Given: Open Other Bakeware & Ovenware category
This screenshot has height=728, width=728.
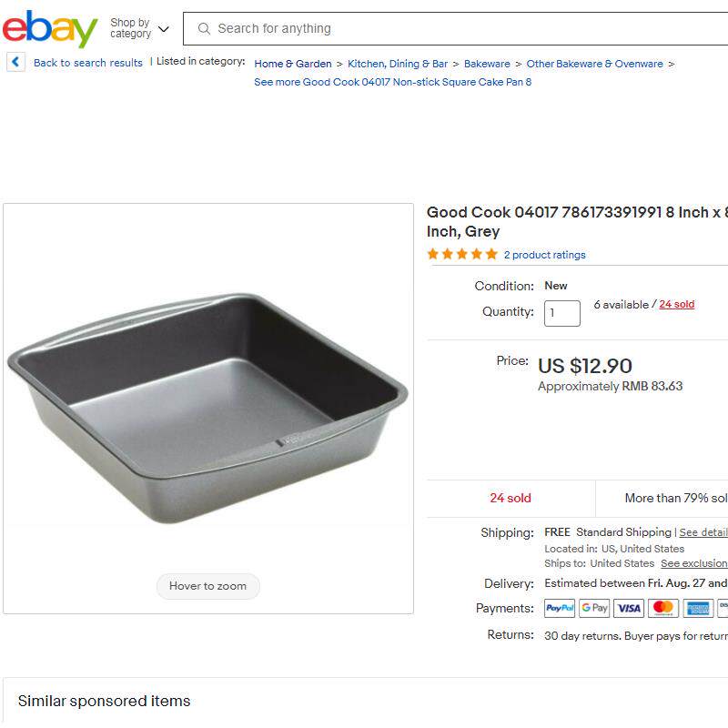Looking at the screenshot, I should pyautogui.click(x=594, y=64).
